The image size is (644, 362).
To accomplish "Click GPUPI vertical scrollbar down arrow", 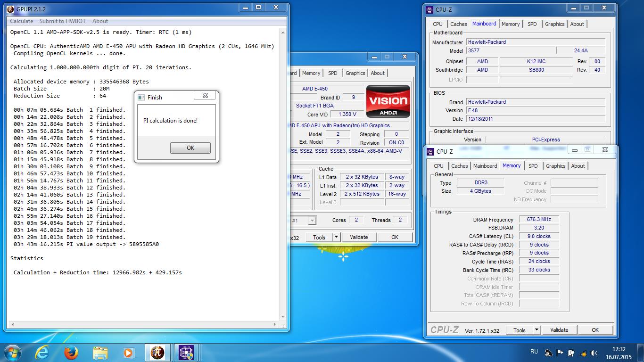I will pyautogui.click(x=283, y=317).
